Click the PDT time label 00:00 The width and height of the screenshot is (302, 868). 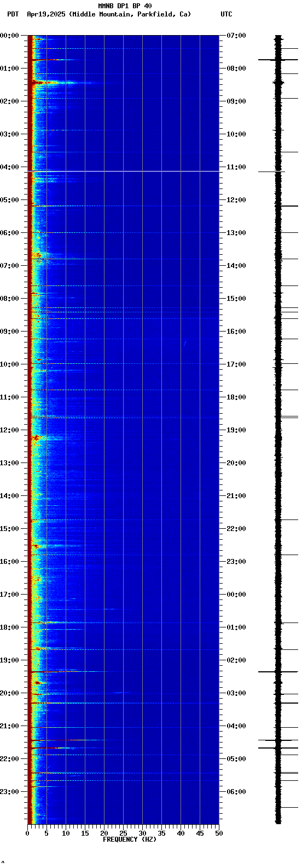[x=9, y=36]
